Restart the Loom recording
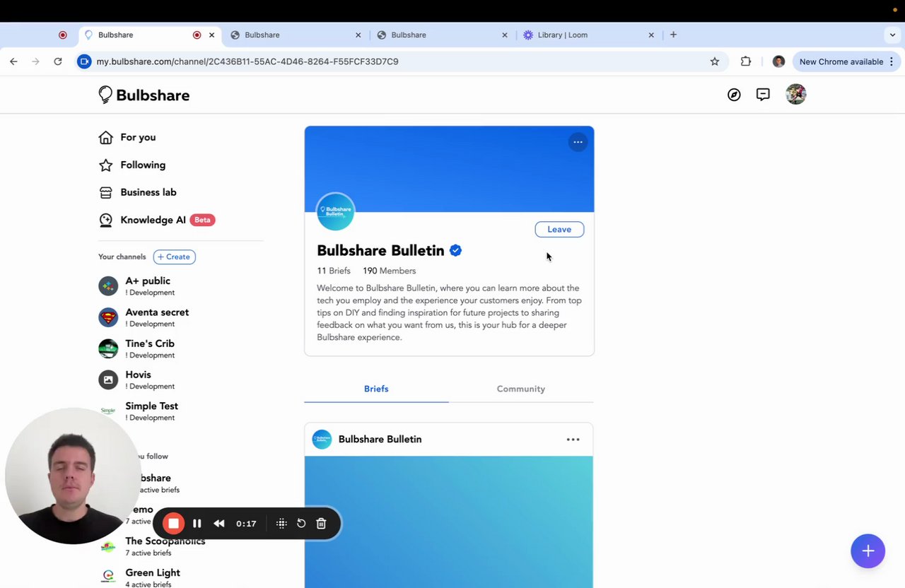Image resolution: width=905 pixels, height=588 pixels. coord(301,524)
